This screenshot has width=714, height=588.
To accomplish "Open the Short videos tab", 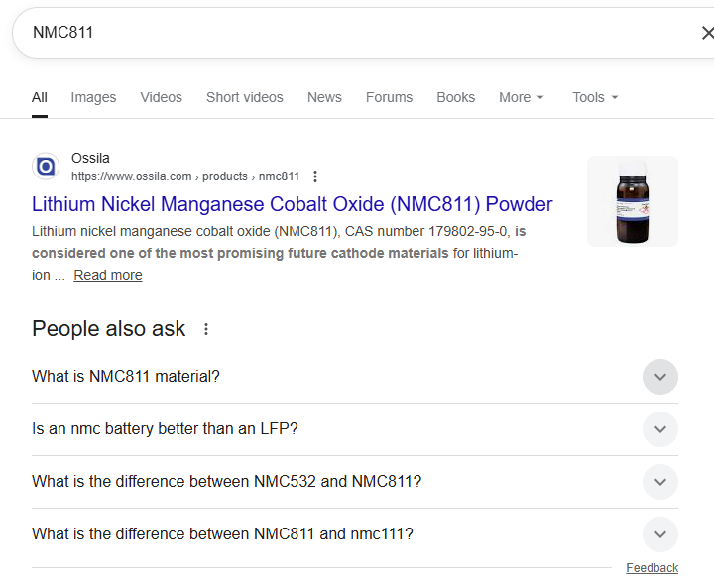I will (x=245, y=97).
